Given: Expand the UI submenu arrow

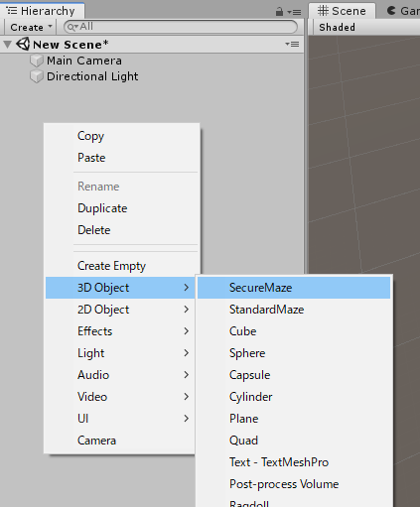Looking at the screenshot, I should pos(187,419).
